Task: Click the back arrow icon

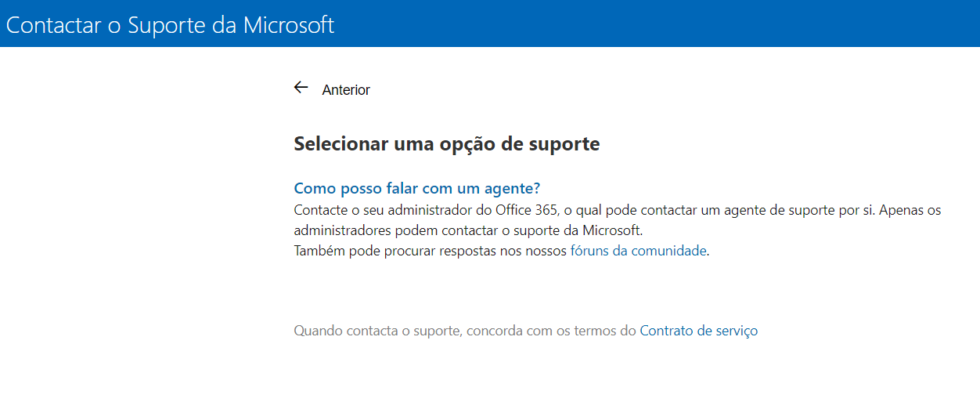Action: pos(301,88)
